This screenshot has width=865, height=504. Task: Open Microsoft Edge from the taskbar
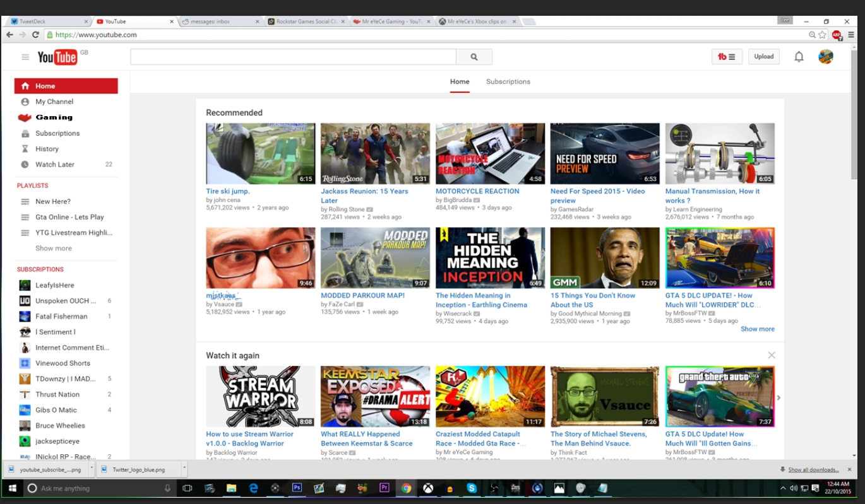click(x=253, y=488)
